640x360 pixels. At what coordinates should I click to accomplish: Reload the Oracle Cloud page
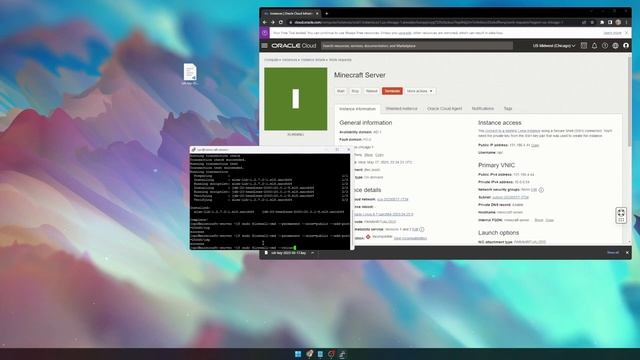pyautogui.click(x=281, y=22)
